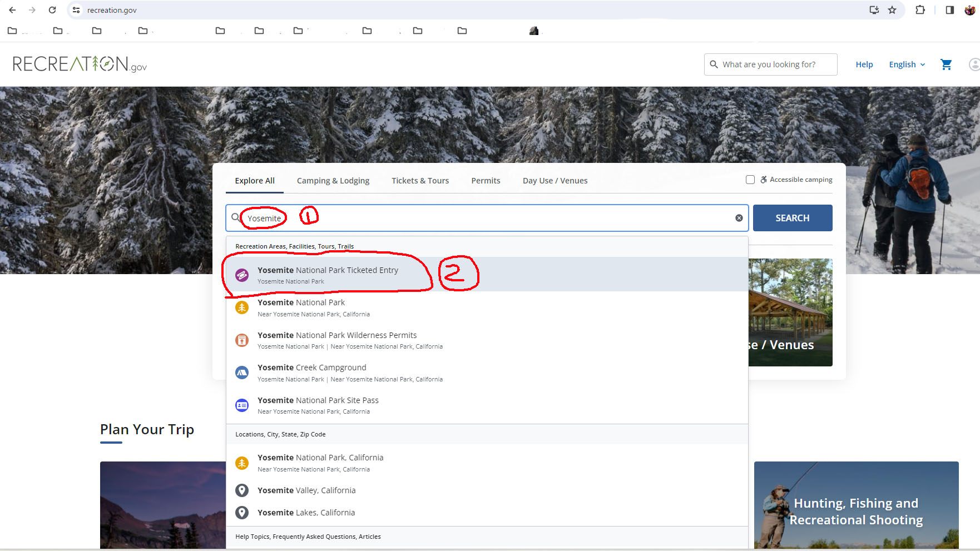The image size is (980, 551).
Task: Click the browser reload page icon
Action: pos(52,10)
